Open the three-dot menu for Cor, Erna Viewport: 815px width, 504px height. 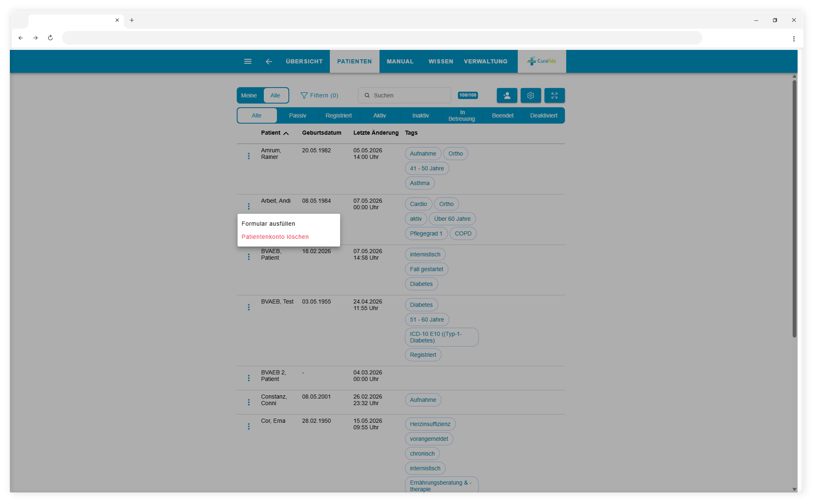coord(249,426)
